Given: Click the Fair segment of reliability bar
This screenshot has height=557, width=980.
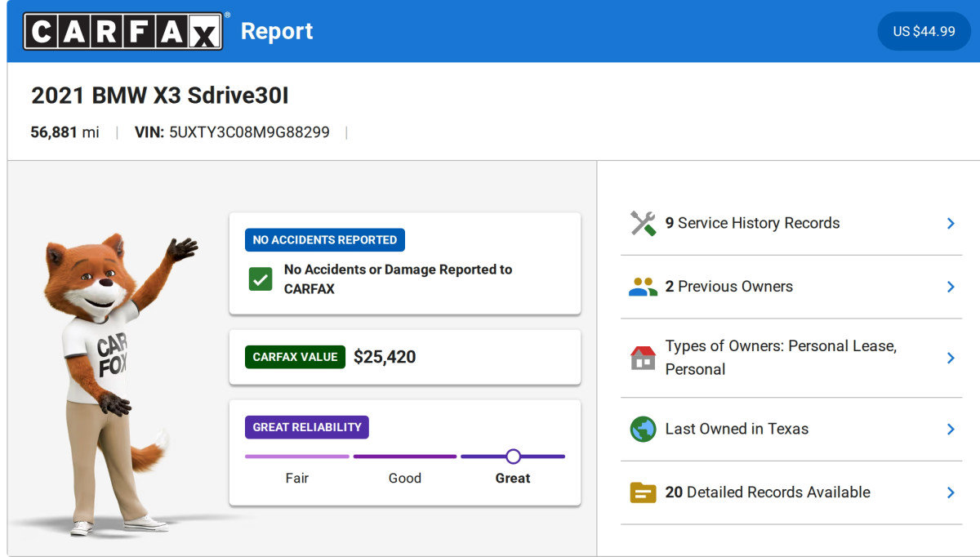Looking at the screenshot, I should pos(297,457).
